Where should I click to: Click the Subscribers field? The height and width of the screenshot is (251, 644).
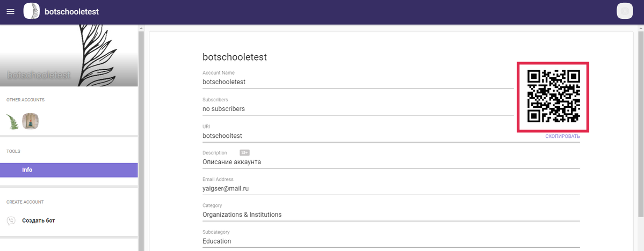358,109
